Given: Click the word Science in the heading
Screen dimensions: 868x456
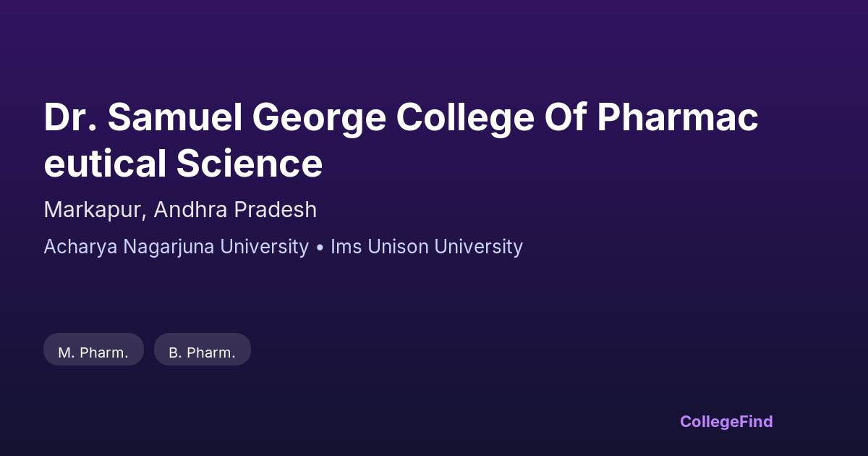Looking at the screenshot, I should point(249,164).
